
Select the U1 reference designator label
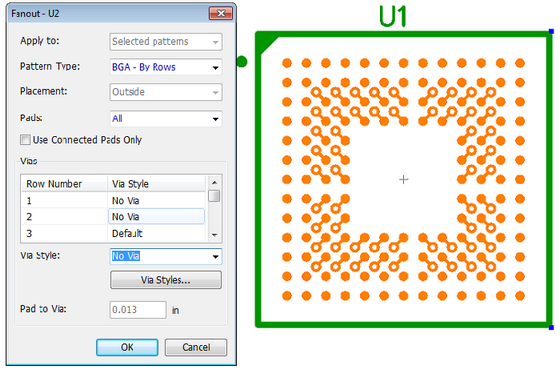tap(393, 16)
